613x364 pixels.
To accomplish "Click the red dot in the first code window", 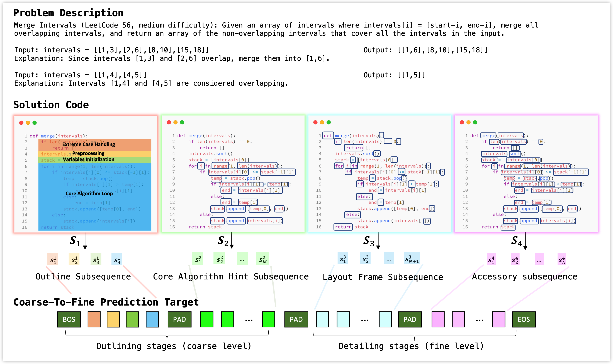I will click(21, 123).
